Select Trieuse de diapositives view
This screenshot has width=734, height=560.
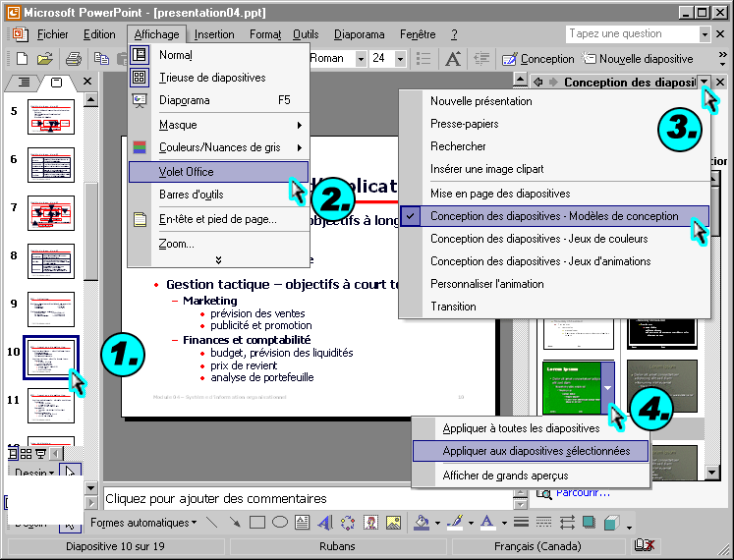click(218, 78)
